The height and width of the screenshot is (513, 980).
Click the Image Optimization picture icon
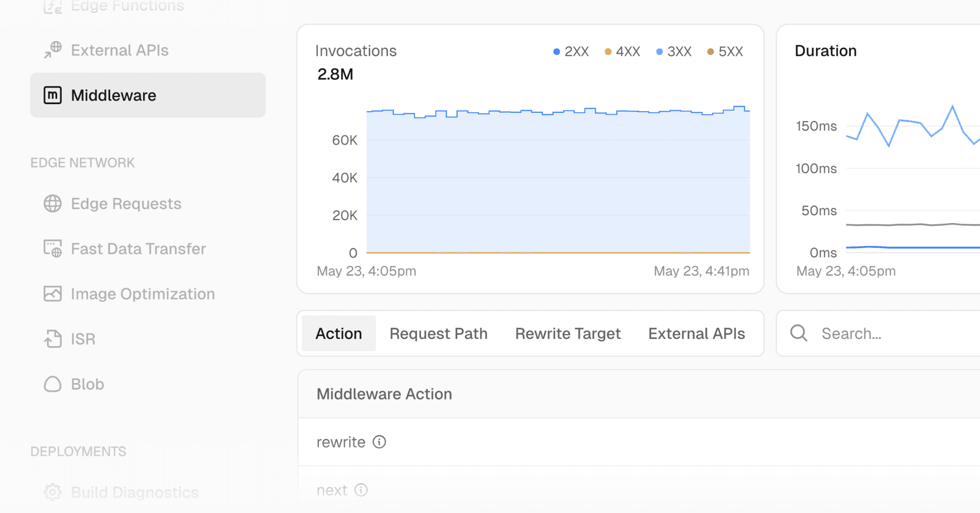53,294
